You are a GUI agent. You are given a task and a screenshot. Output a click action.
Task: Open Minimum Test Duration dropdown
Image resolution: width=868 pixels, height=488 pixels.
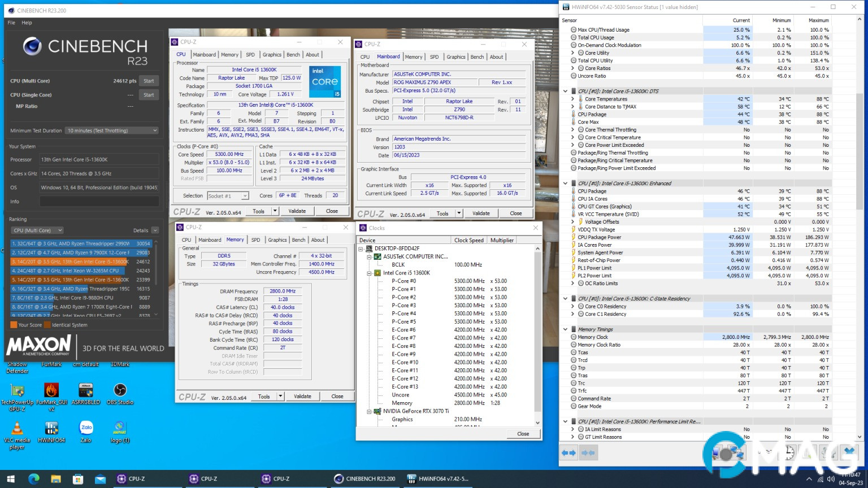[x=112, y=130]
